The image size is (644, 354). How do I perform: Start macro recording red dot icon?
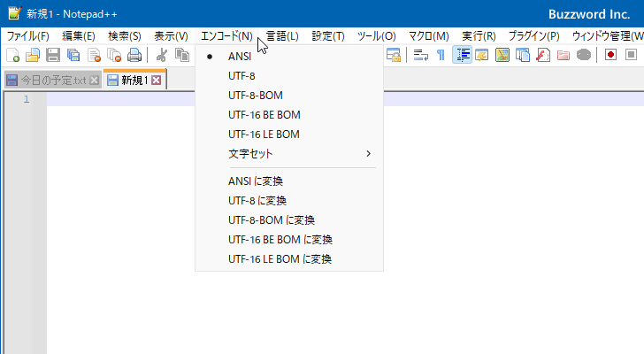coord(610,55)
